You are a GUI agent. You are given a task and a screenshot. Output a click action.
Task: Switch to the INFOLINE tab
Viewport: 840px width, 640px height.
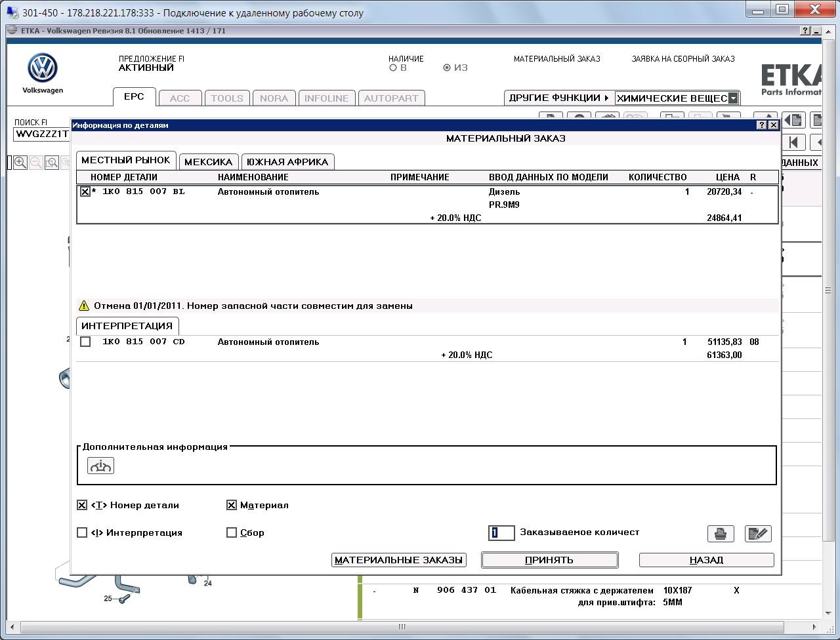click(x=327, y=98)
